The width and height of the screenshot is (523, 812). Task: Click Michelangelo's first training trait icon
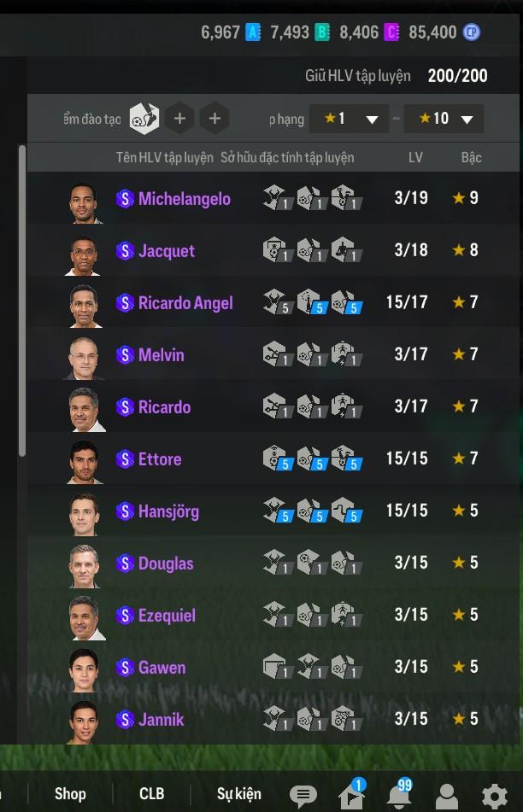tap(277, 197)
